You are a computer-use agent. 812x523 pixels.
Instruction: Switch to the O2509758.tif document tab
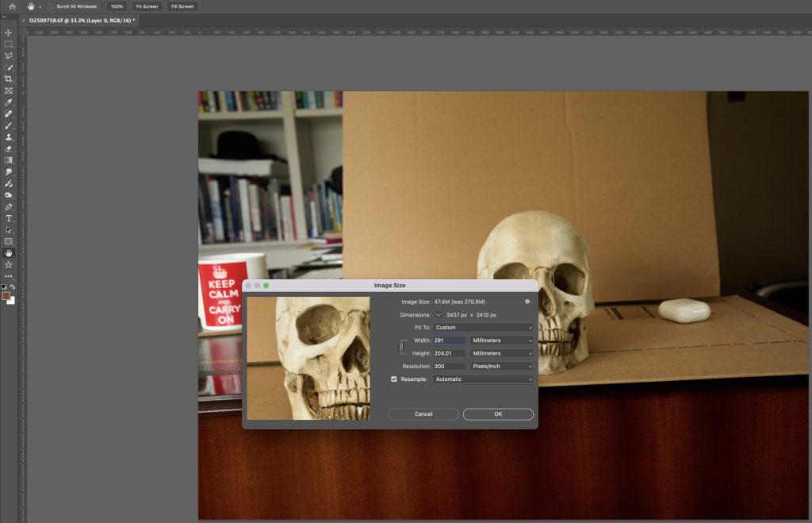pos(82,20)
